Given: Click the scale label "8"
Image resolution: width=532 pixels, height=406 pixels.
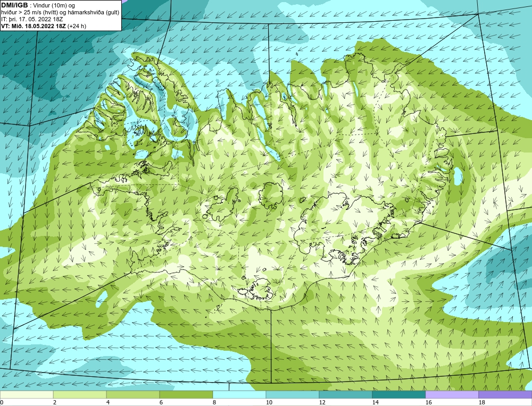Looking at the screenshot, I should pos(214,402).
